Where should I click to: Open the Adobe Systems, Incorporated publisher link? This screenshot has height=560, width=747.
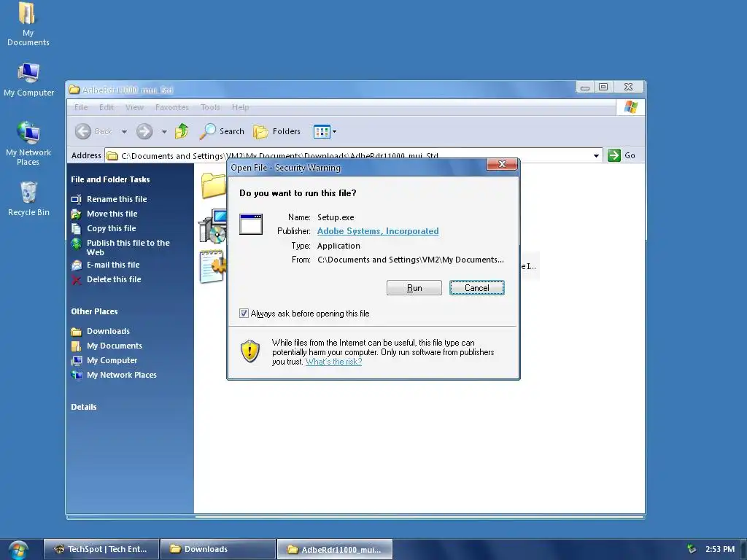point(378,231)
